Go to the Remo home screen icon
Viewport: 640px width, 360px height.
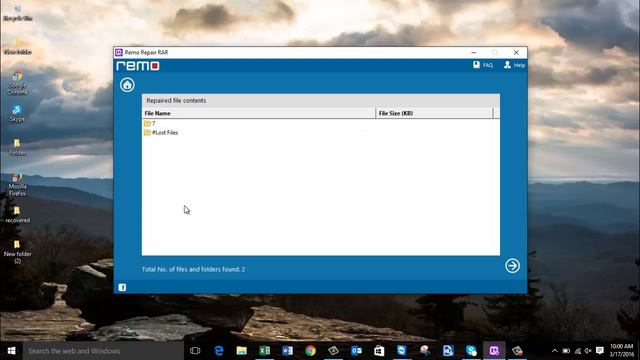click(x=127, y=85)
